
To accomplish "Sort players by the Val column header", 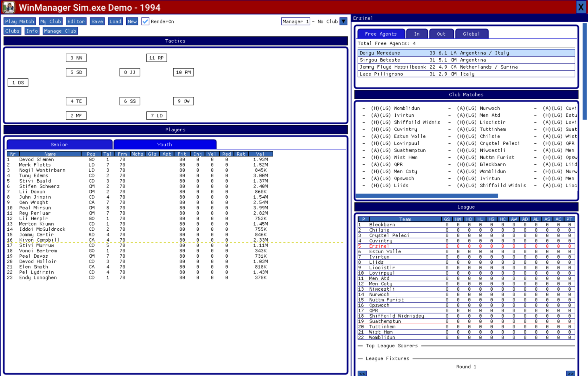I will [x=260, y=154].
